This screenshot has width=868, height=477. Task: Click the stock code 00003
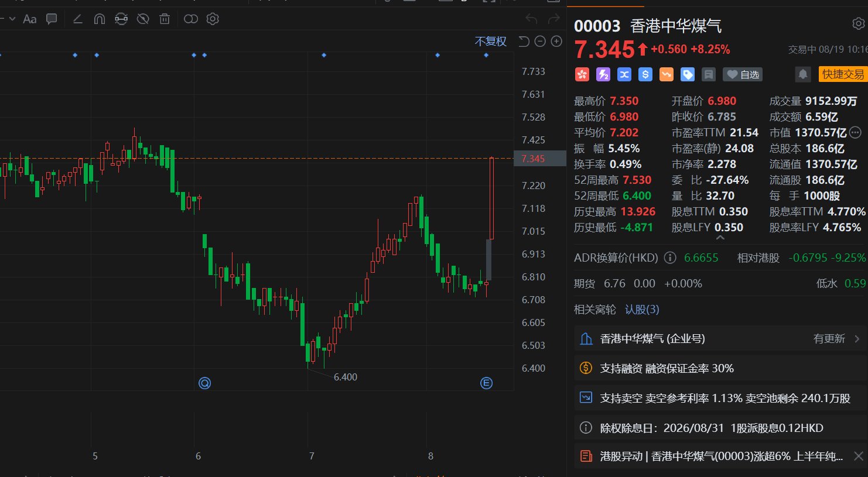click(597, 26)
